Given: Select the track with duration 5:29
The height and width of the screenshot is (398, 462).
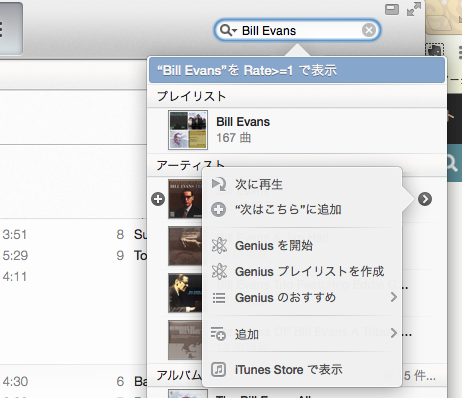Looking at the screenshot, I should tap(15, 256).
